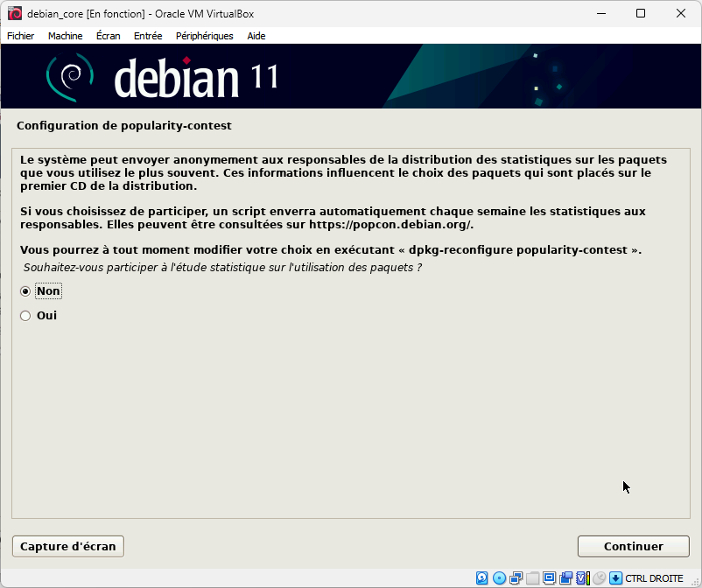Screen dimensions: 702x588
Task: Click the popcon.debian.org URL text
Action: coord(390,224)
